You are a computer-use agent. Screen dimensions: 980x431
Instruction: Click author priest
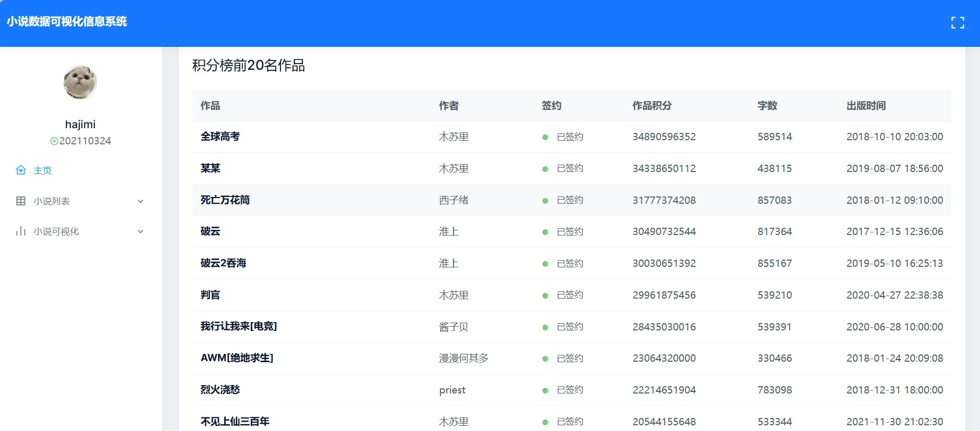point(452,390)
